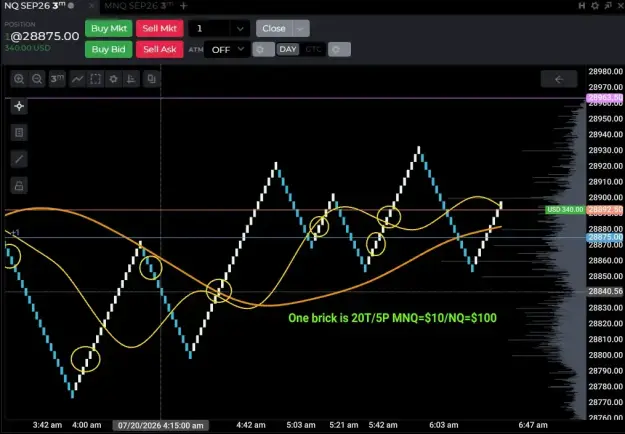This screenshot has height=434, width=625.
Task: Expand the order quantity dropdown
Action: point(240,29)
